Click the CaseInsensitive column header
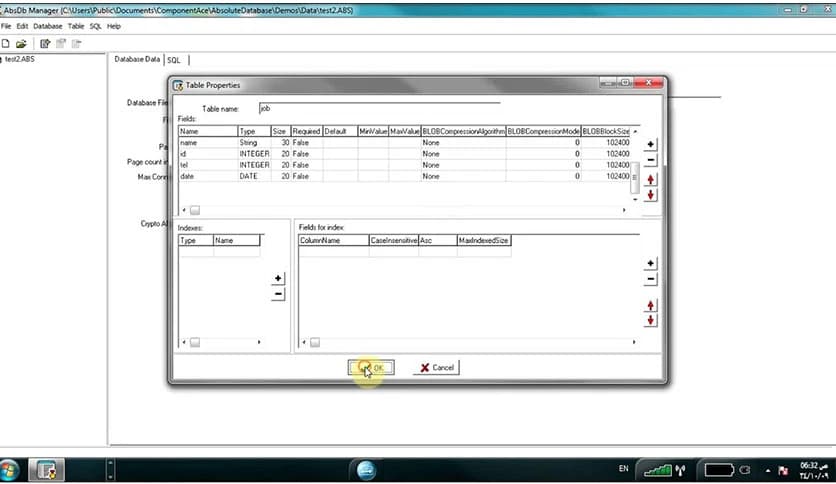This screenshot has width=836, height=484. [393, 240]
